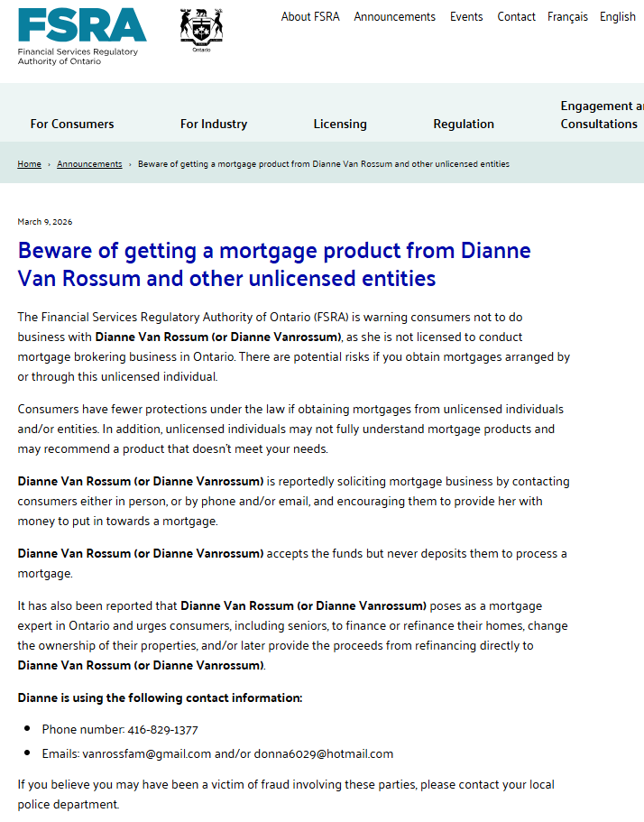Viewport: 644px width, 822px height.
Task: Click the Ontario coat of arms icon
Action: click(x=201, y=31)
